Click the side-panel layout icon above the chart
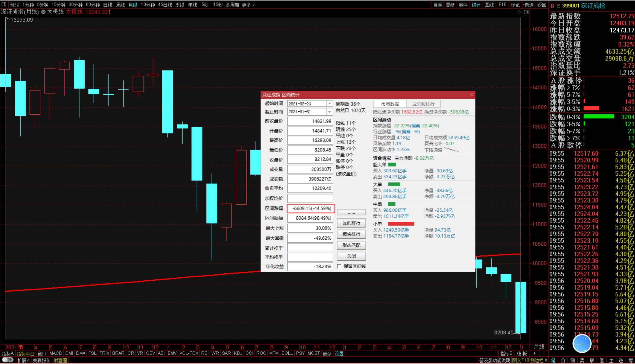The width and height of the screenshot is (635, 364). (x=526, y=12)
